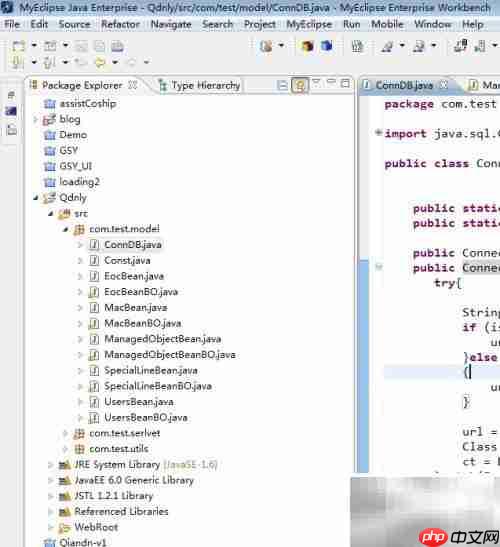This screenshot has width=500, height=547.
Task: Open the sidebar's blue perspective icon
Action: tap(11, 111)
